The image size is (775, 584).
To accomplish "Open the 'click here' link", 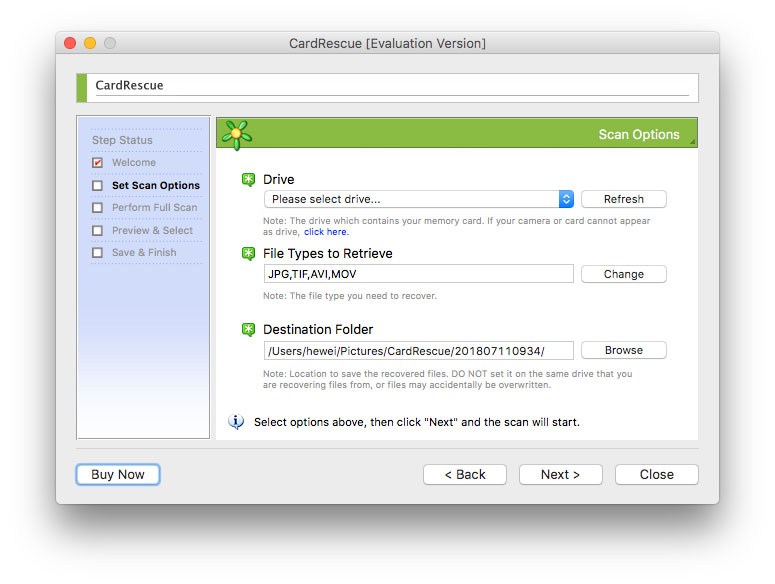I will click(x=325, y=232).
